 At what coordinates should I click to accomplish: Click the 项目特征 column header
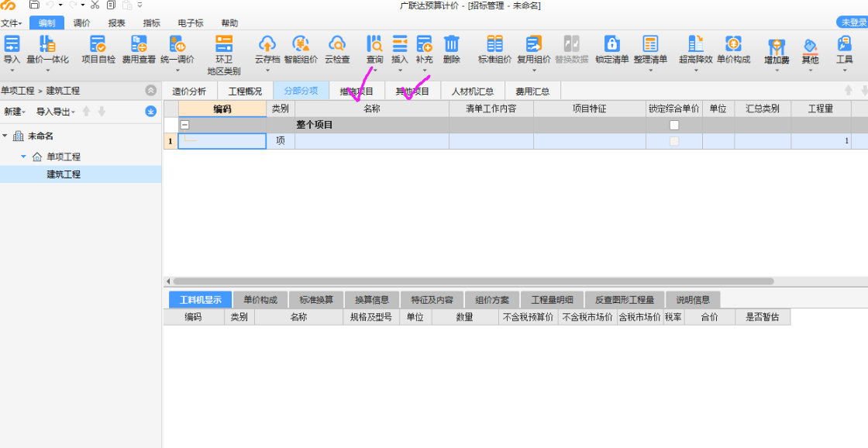tap(590, 109)
